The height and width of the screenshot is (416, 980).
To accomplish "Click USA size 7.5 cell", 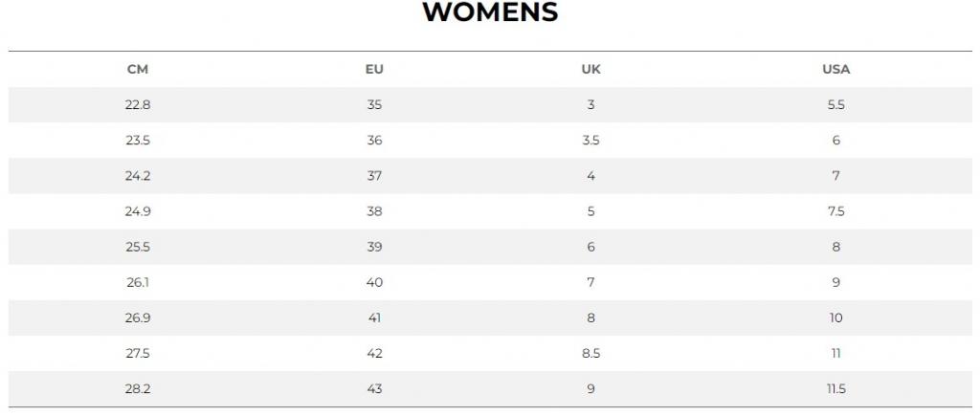I will pyautogui.click(x=835, y=211).
